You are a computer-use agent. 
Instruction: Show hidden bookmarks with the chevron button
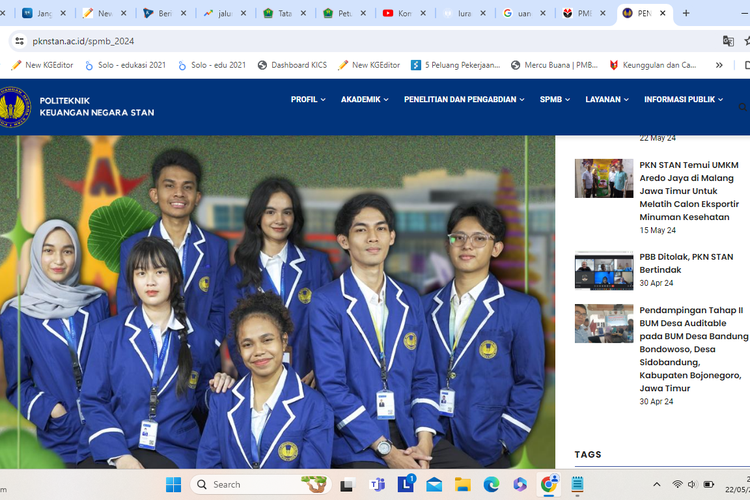coord(718,65)
